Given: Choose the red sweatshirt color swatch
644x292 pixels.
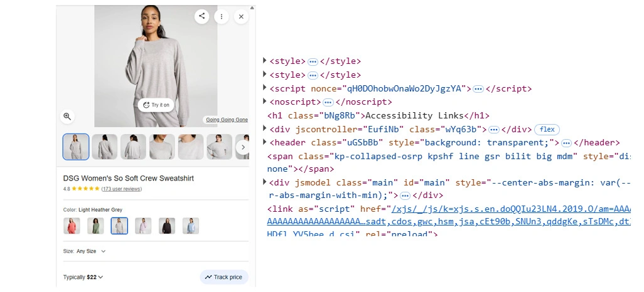Looking at the screenshot, I should [72, 226].
